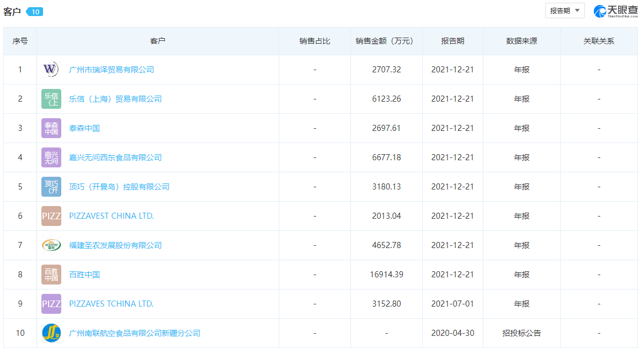
Task: Click the 天眼查 brand logo
Action: [x=616, y=10]
